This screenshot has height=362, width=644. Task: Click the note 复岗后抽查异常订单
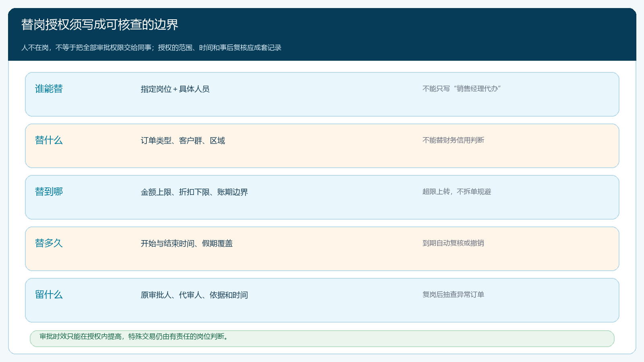[x=453, y=294]
